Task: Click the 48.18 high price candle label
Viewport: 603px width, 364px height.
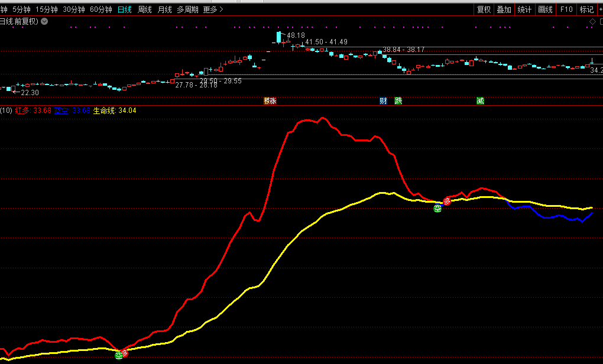Action: tap(296, 35)
